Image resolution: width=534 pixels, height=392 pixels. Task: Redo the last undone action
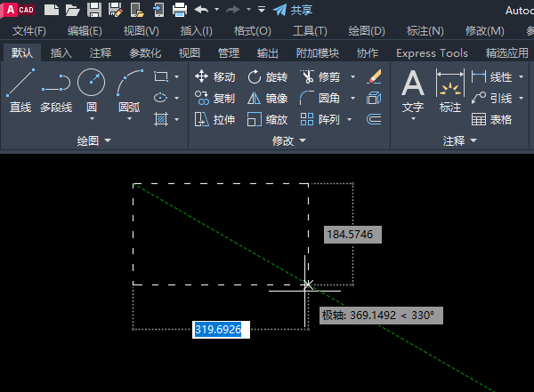[x=233, y=10]
